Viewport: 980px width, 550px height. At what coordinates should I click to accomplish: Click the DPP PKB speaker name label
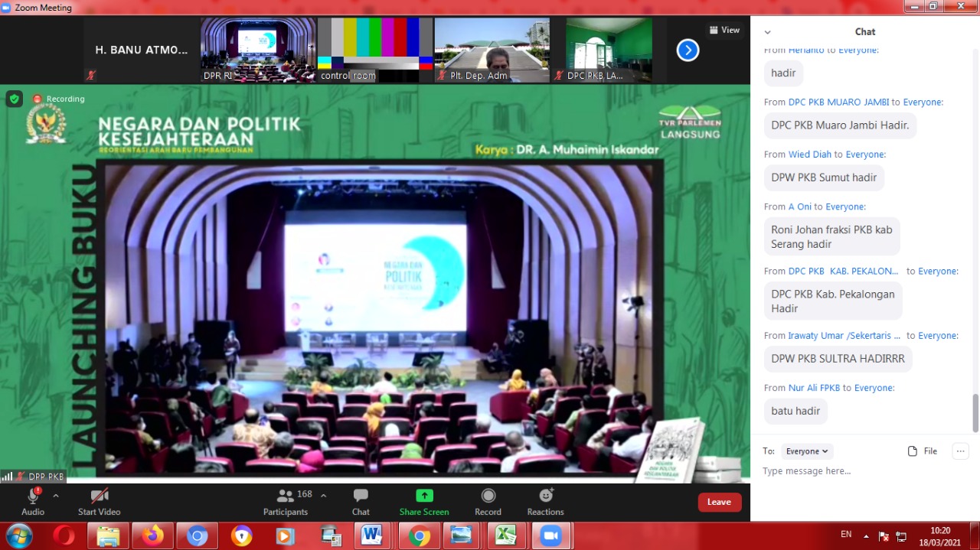pyautogui.click(x=46, y=477)
